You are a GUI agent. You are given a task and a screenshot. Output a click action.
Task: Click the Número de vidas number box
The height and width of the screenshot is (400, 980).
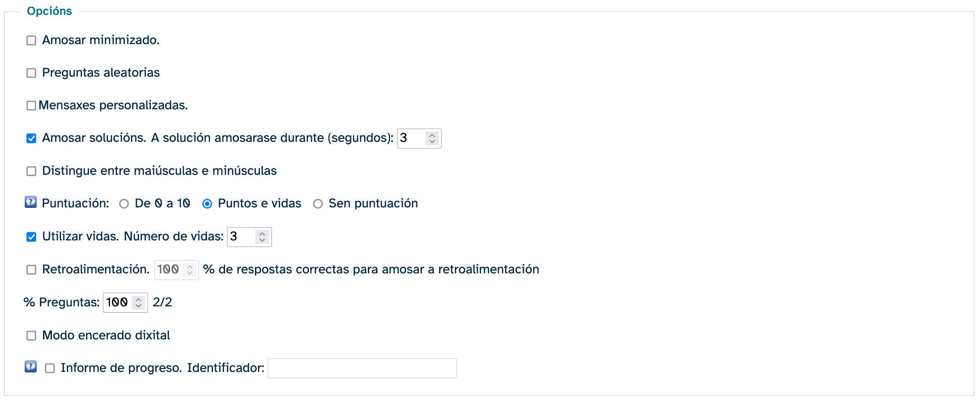pyautogui.click(x=243, y=237)
